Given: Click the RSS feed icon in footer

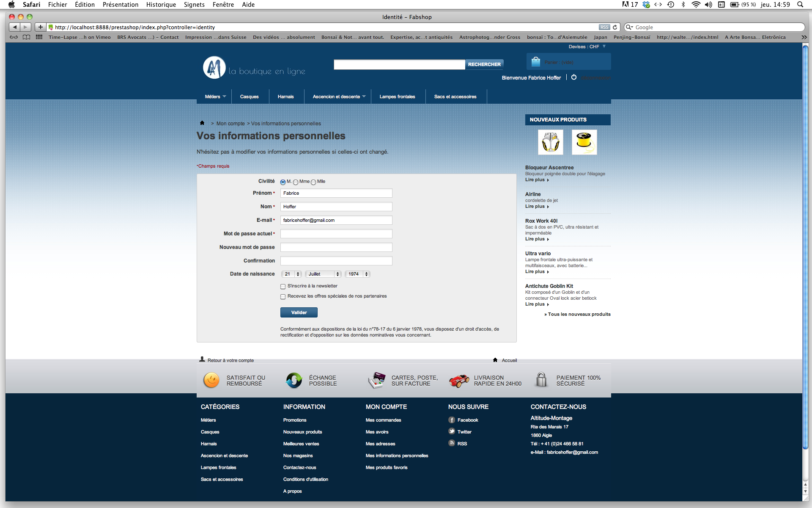Looking at the screenshot, I should (x=452, y=443).
